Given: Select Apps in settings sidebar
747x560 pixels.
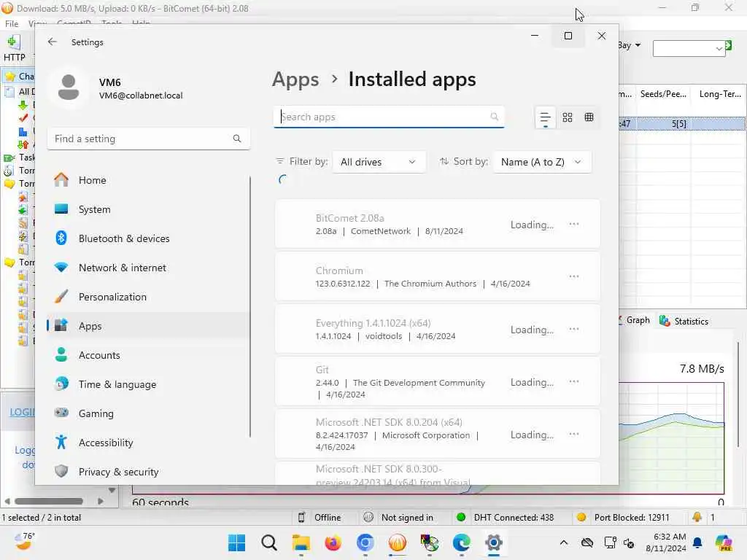Looking at the screenshot, I should point(149,326).
